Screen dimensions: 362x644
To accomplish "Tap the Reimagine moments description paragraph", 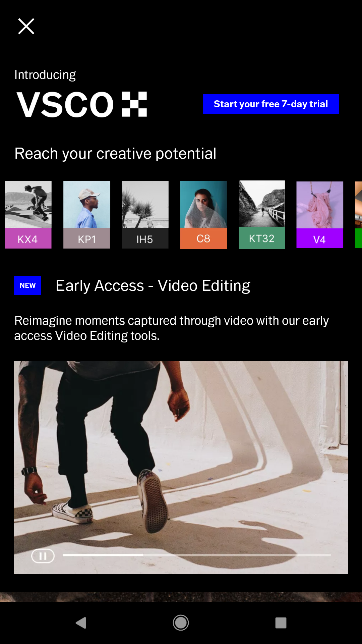I will [x=171, y=328].
